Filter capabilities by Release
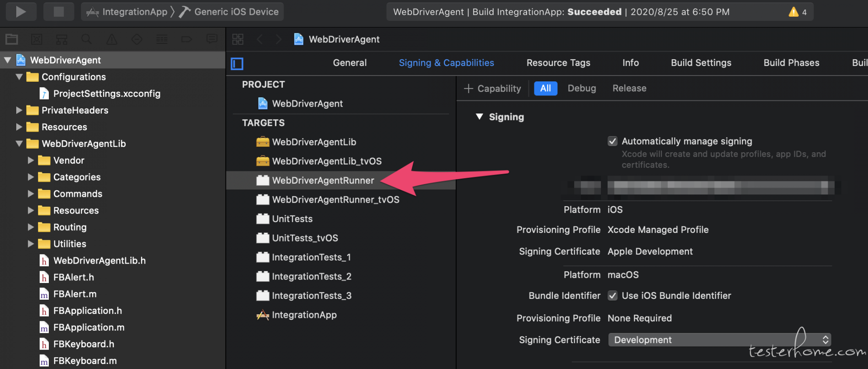This screenshot has width=868, height=369. coord(629,88)
